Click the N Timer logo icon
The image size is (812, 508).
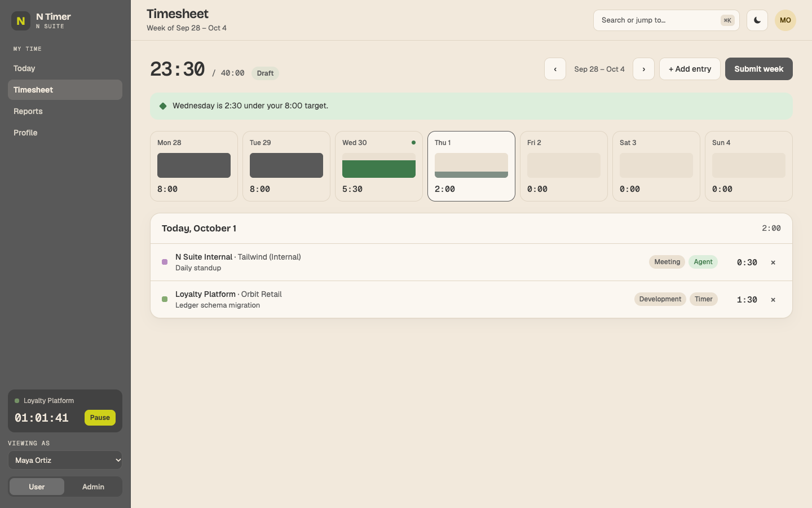(21, 21)
